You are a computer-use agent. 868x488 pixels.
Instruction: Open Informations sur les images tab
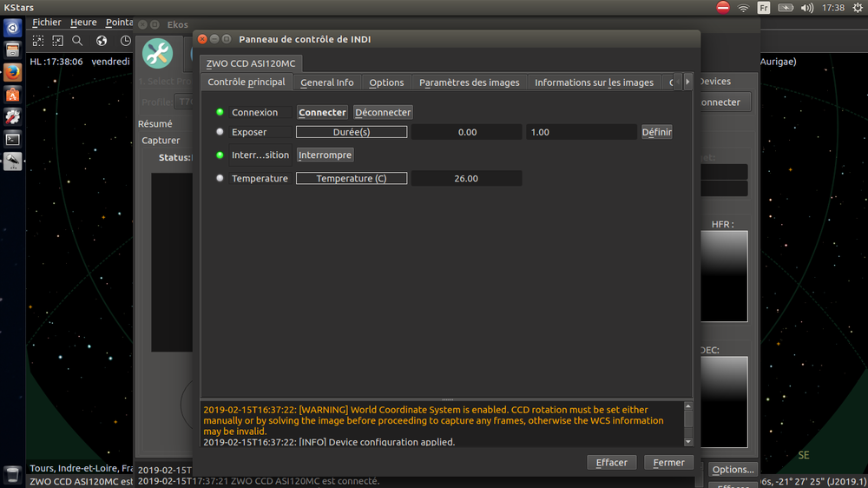(x=594, y=82)
